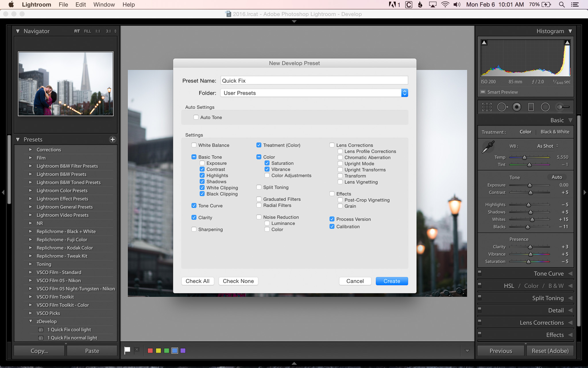Toggle the White Balance checkbox on
Viewport: 588px width, 368px height.
click(x=194, y=145)
